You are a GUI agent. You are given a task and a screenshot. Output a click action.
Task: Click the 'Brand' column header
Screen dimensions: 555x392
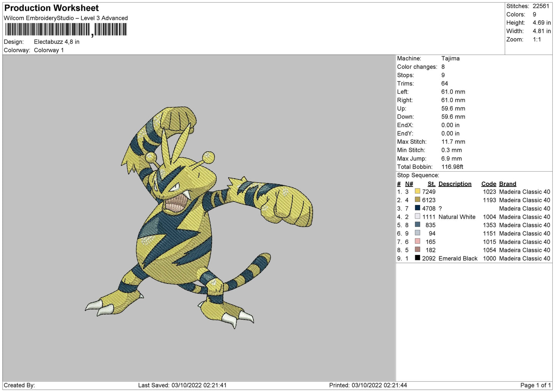point(508,184)
